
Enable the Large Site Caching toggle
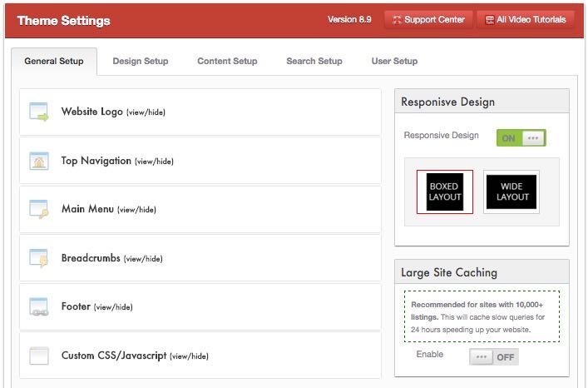pos(494,357)
